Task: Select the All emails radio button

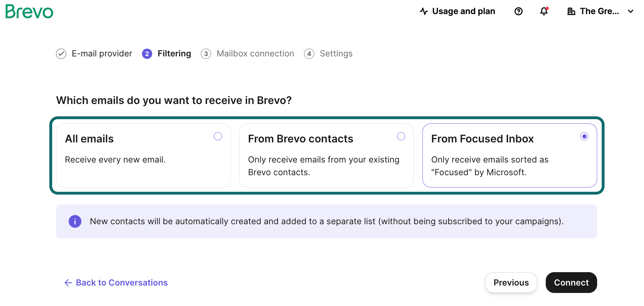Action: (x=218, y=136)
